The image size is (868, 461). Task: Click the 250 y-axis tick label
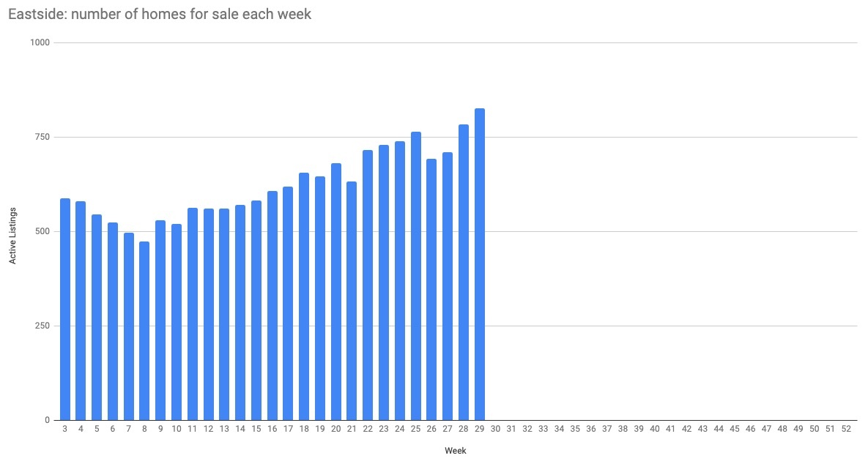coord(42,326)
